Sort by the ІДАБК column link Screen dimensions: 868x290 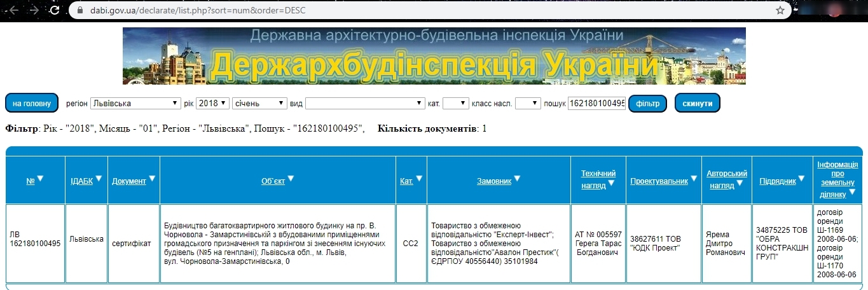81,181
